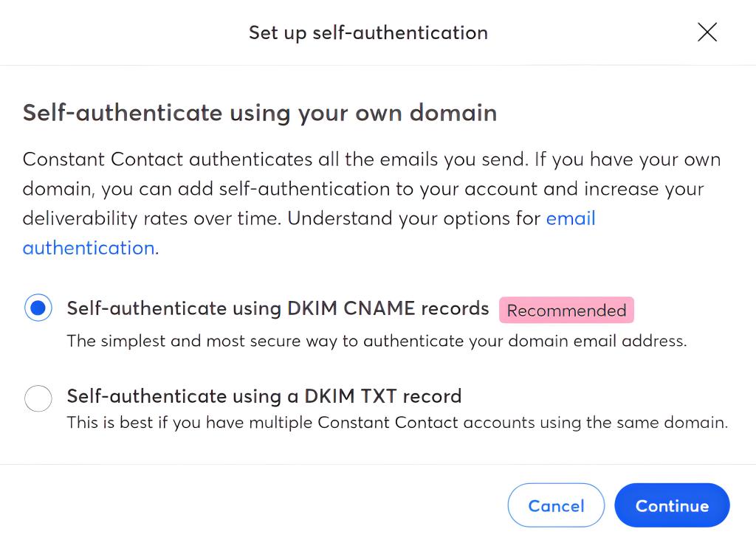This screenshot has width=756, height=540.
Task: Select the DKIM TXT record radio button
Action: [x=38, y=398]
